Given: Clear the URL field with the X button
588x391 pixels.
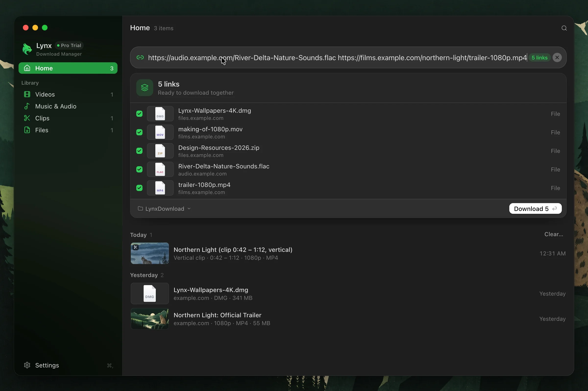Looking at the screenshot, I should pos(557,58).
